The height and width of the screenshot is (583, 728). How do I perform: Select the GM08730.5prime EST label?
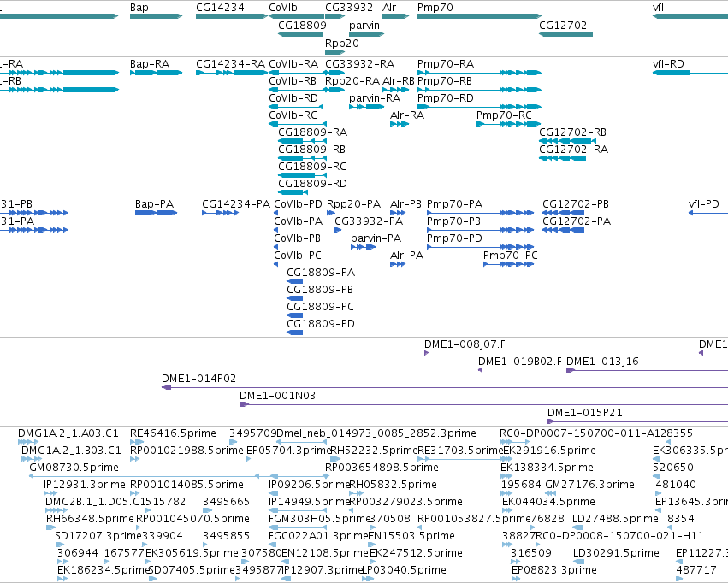click(x=74, y=468)
